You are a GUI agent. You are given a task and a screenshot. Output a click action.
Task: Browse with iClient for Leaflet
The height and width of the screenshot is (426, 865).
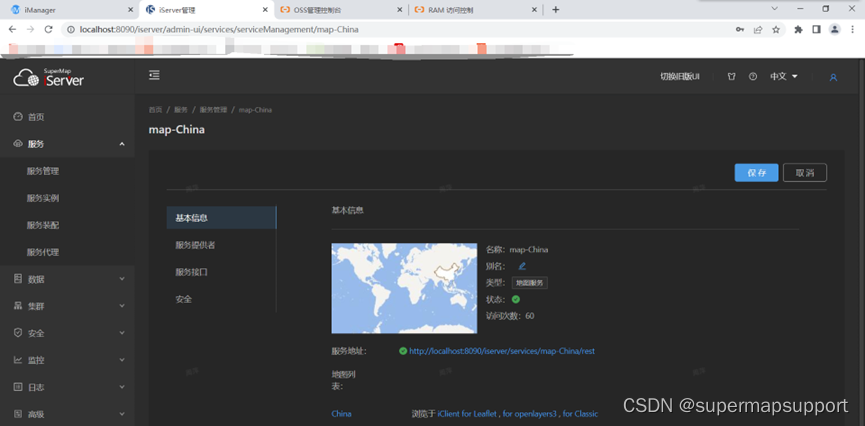468,414
